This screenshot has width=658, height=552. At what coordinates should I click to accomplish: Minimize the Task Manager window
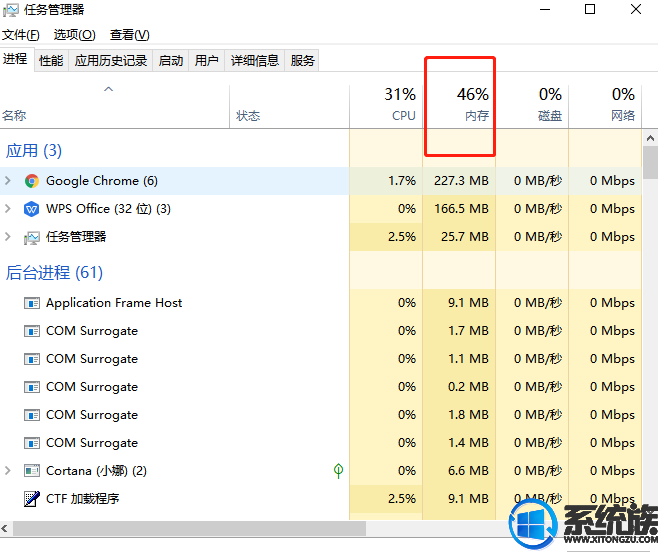[545, 9]
